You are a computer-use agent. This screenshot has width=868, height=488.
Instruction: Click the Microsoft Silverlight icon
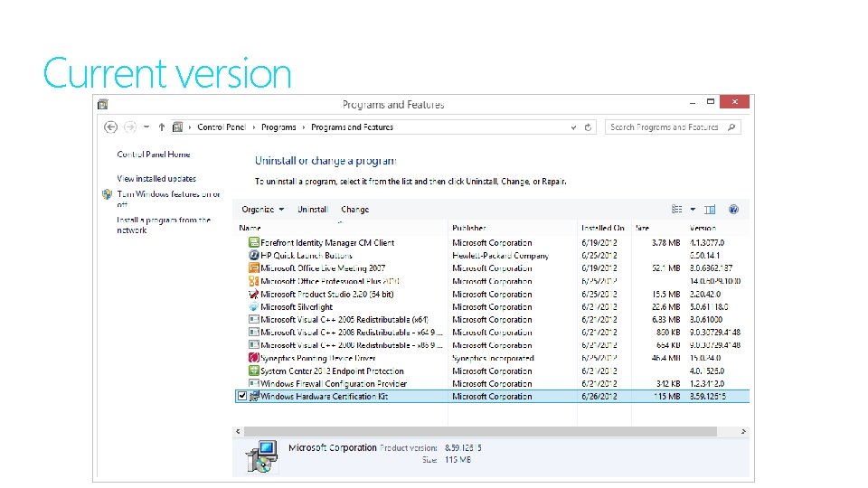tap(253, 307)
